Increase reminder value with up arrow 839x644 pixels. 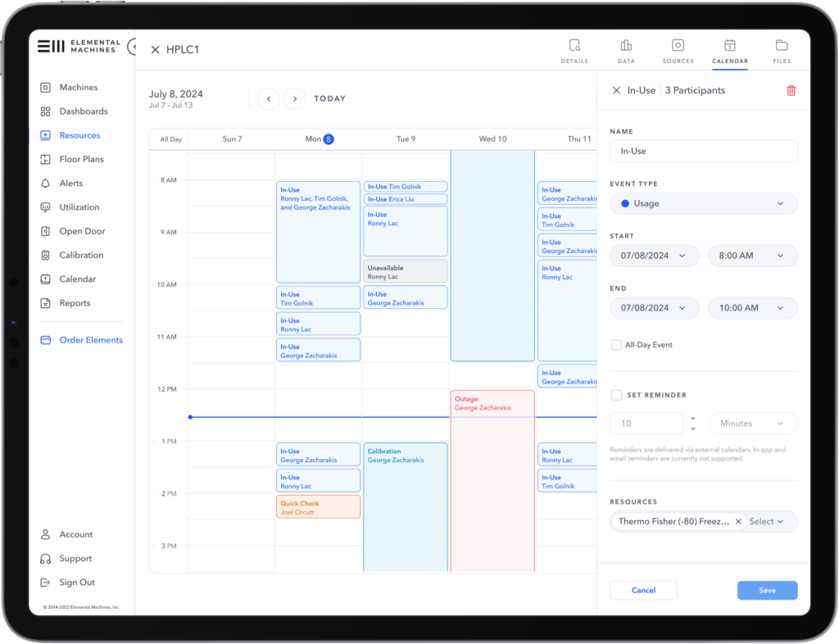coord(693,419)
